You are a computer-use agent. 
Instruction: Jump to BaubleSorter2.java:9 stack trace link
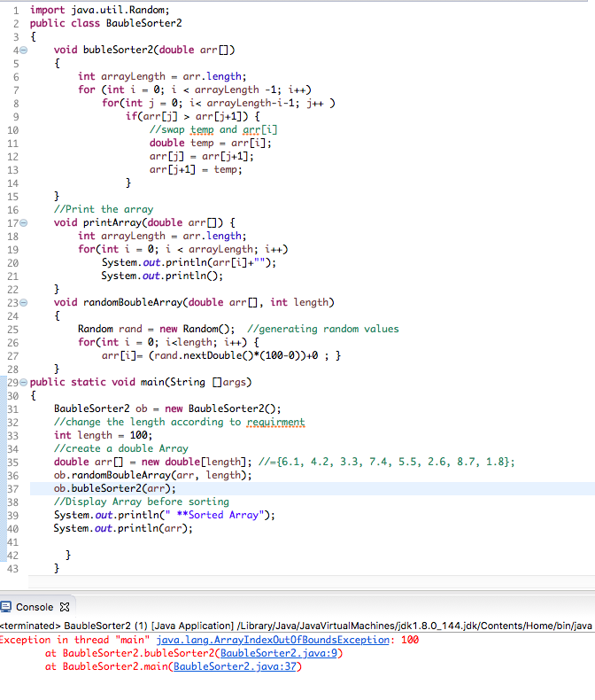[279, 653]
